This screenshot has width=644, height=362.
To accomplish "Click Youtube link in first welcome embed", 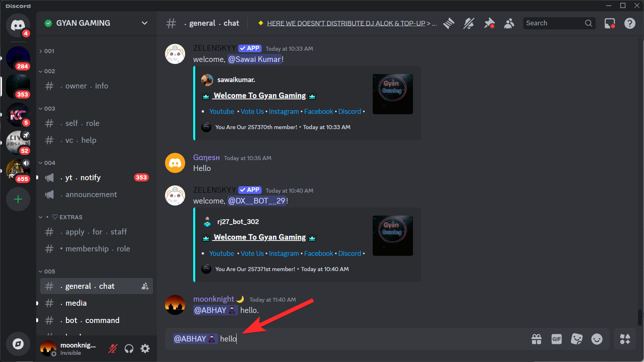I will (222, 112).
